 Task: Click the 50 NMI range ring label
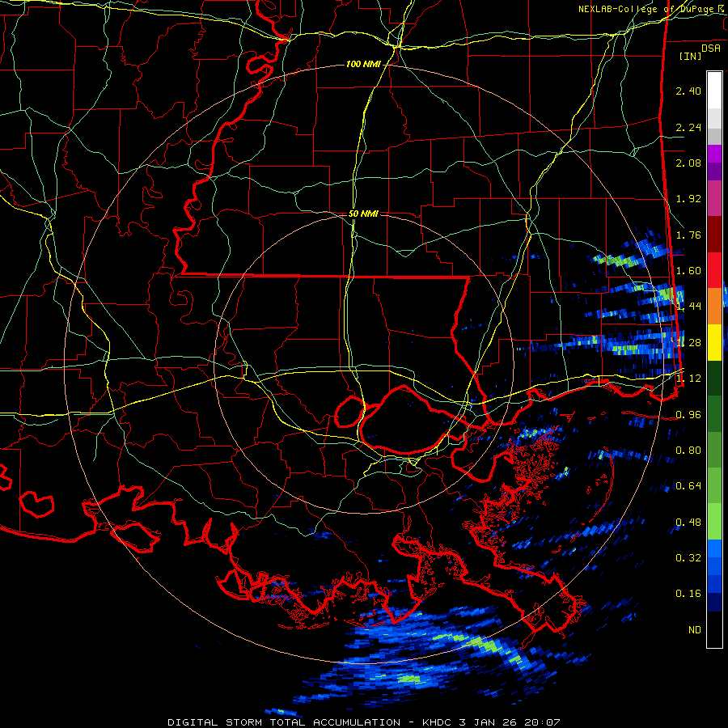[x=363, y=214]
